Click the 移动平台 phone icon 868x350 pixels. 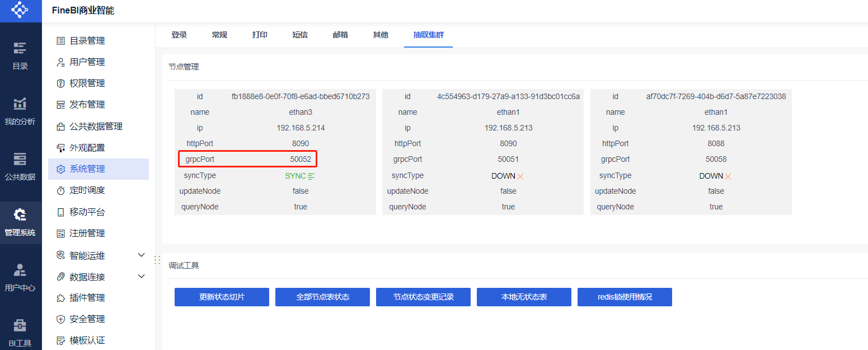pos(61,212)
